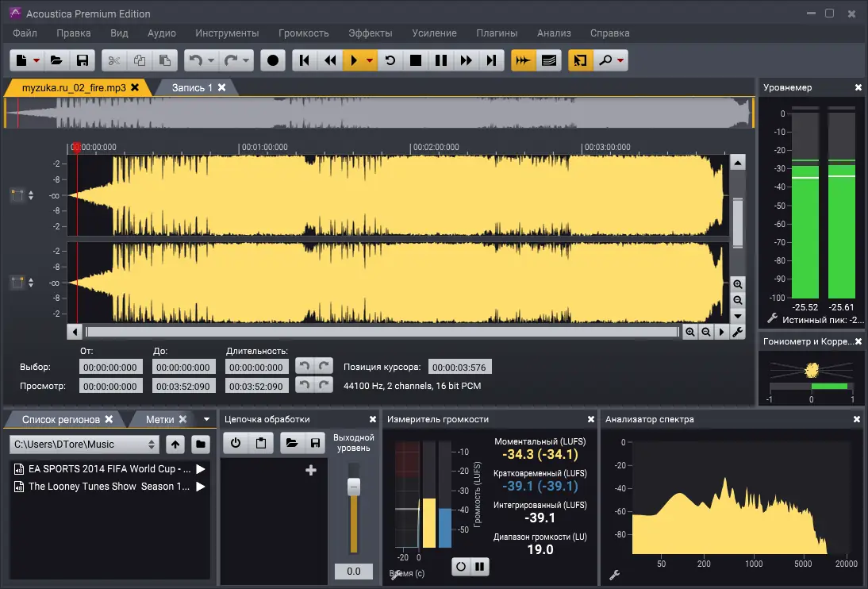Browse for a folder in the file browser
Viewport: 868px width, 589px height.
(201, 445)
